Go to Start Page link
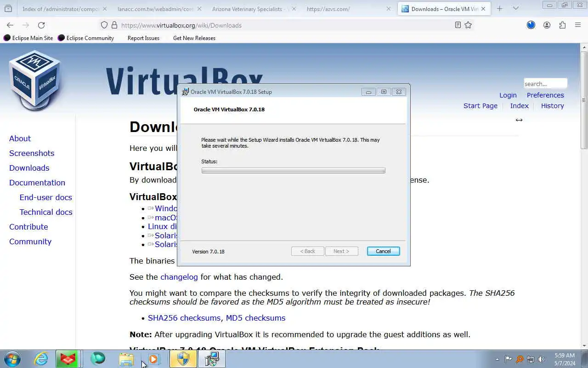This screenshot has width=588, height=368. pos(481,106)
